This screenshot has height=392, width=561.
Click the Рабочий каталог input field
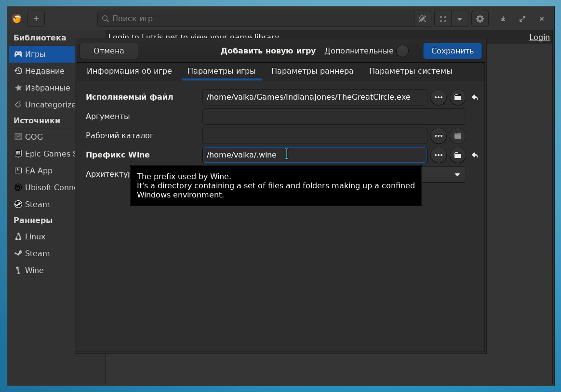pos(315,136)
